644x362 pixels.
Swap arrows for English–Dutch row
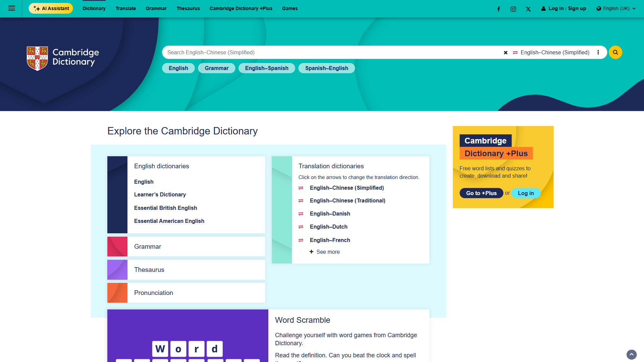(301, 227)
